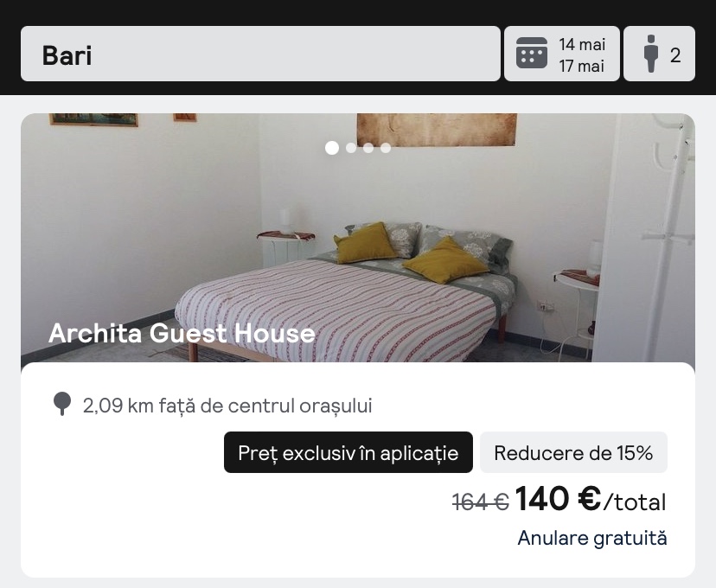Click the crossed-out 164 € price
The width and height of the screenshot is (716, 588).
point(481,502)
